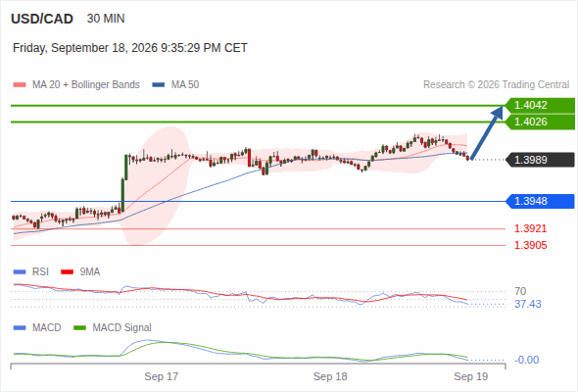Image resolution: width=578 pixels, height=392 pixels.
Task: Click the RSI legend color marker
Action: 20,272
